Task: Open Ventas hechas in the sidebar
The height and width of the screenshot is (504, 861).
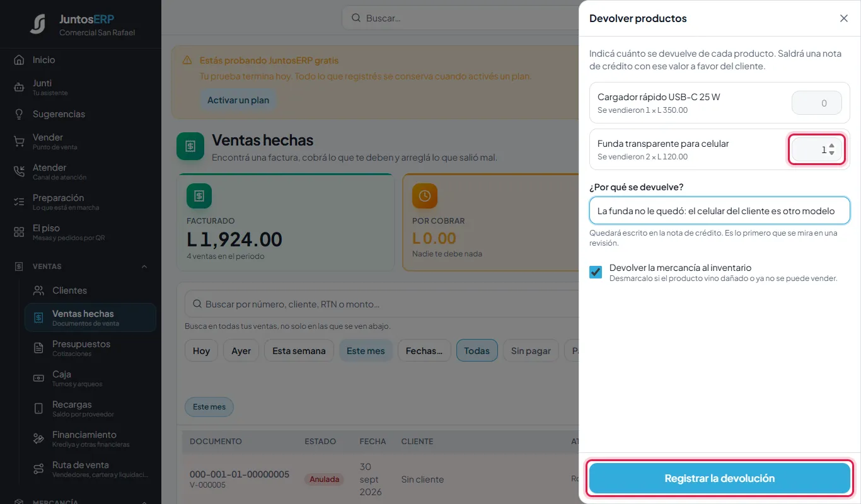Action: click(90, 318)
